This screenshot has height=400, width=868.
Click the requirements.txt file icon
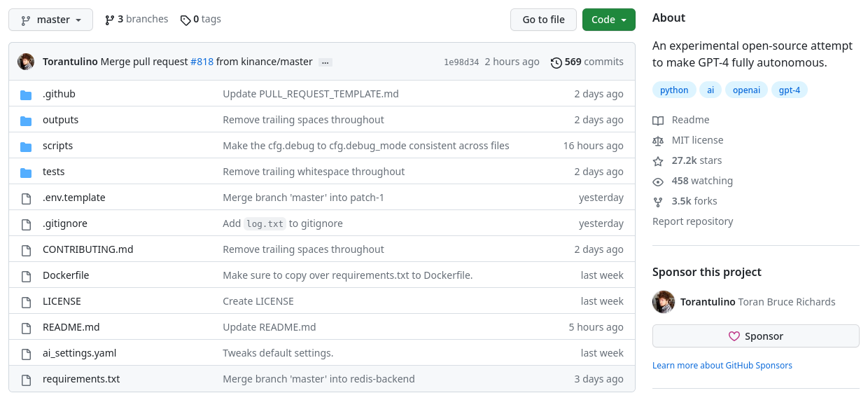(x=27, y=380)
